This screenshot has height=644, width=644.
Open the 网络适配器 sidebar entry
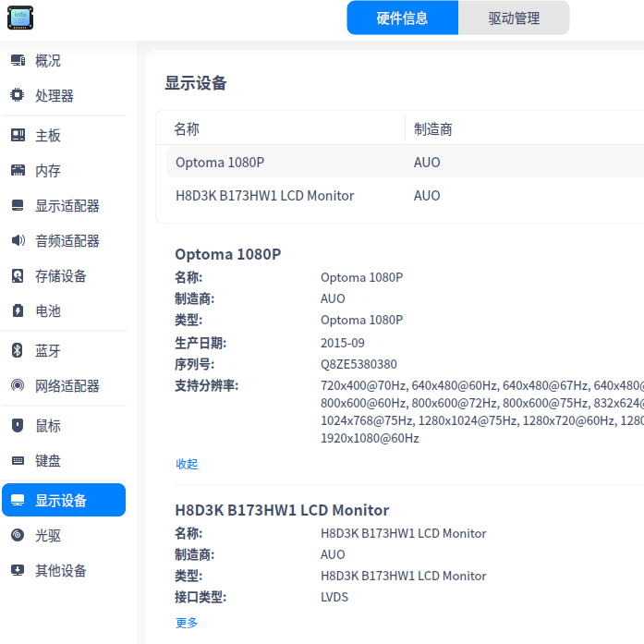[x=64, y=385]
